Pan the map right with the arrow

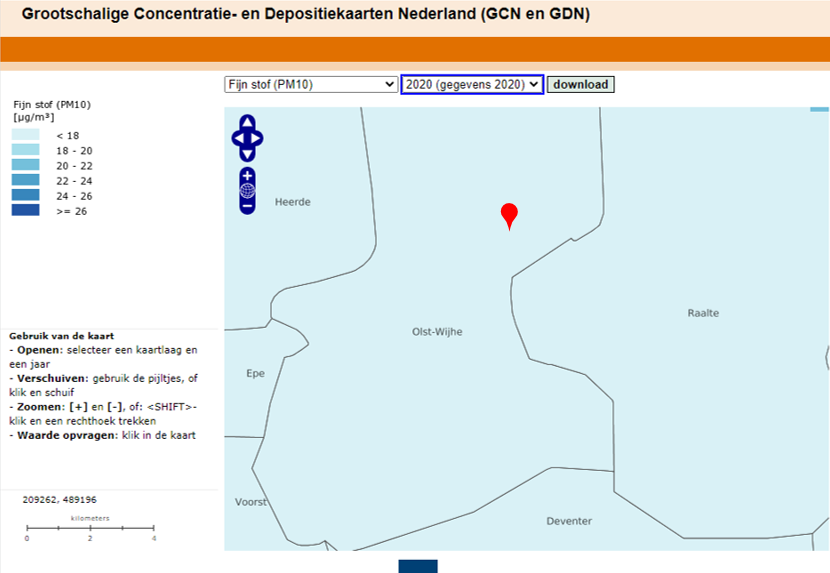[256, 138]
